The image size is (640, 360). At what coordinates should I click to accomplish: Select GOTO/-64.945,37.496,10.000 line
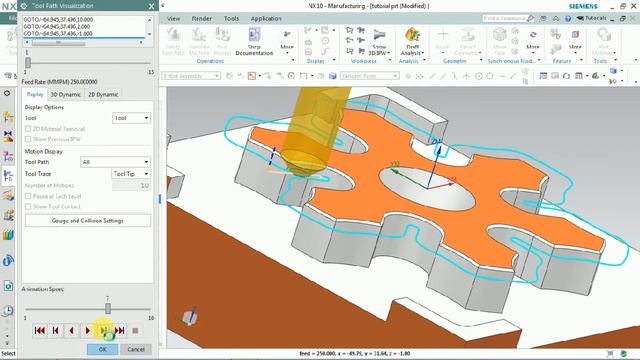click(58, 20)
